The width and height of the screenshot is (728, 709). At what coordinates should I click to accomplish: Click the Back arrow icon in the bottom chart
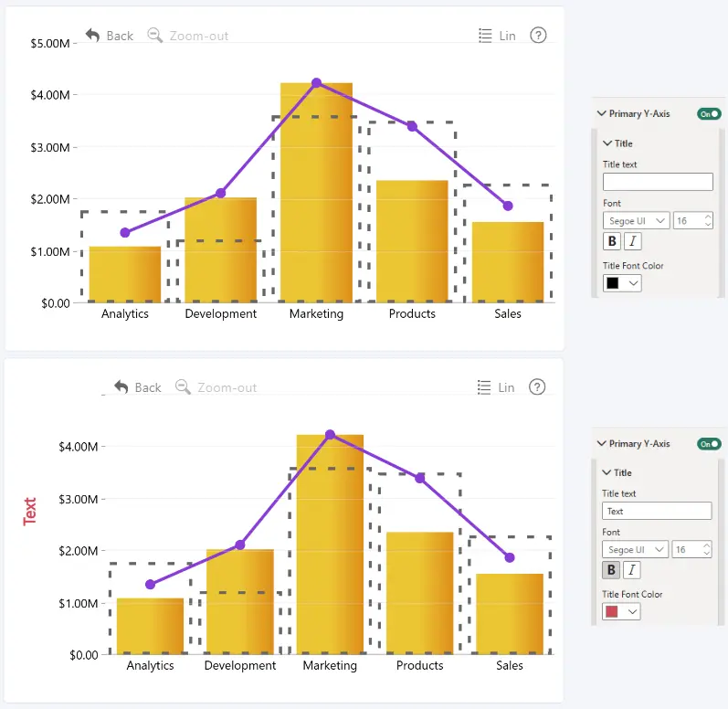[x=121, y=386]
